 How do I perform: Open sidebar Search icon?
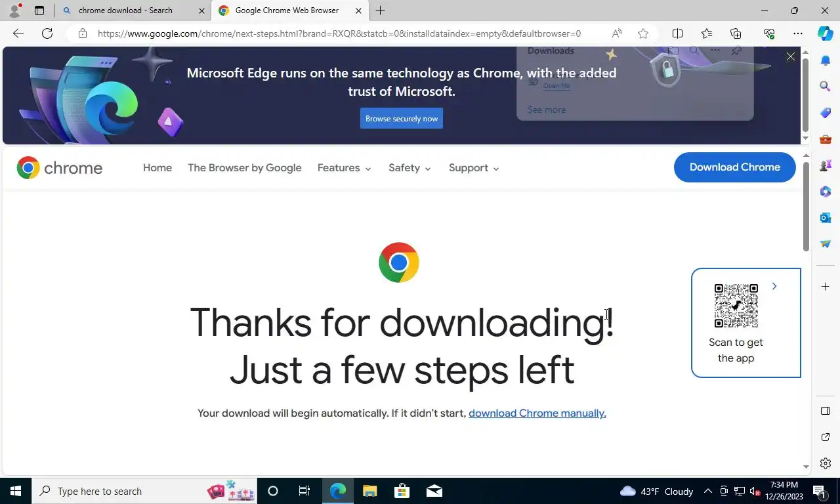tap(826, 86)
